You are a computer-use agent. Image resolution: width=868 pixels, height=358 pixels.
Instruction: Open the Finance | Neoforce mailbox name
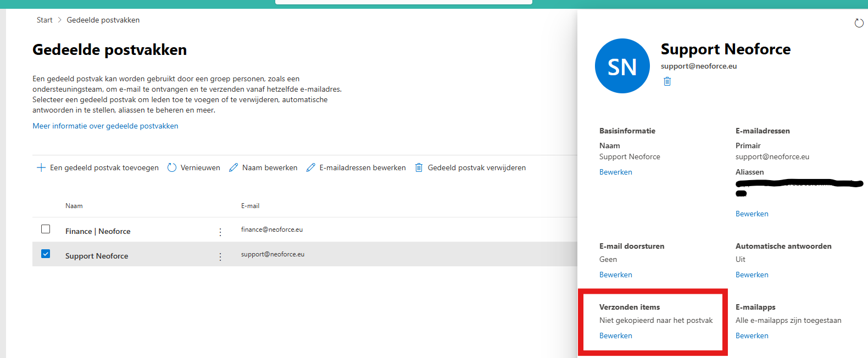click(98, 231)
